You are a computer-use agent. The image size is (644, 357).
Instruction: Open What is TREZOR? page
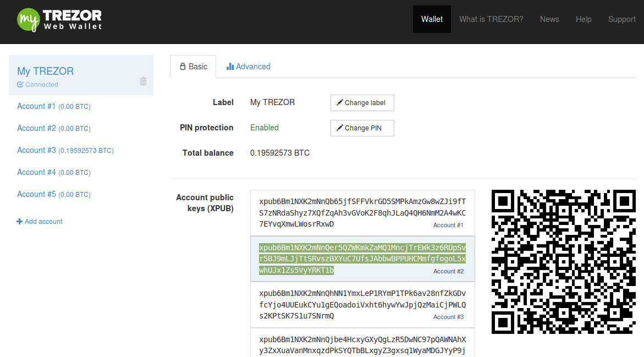click(x=491, y=19)
